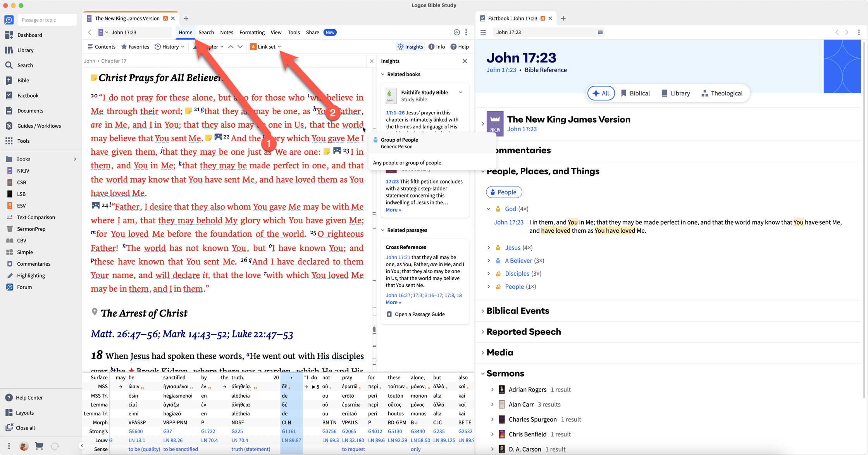Toggle the People filter chip
The height and width of the screenshot is (455, 868).
pyautogui.click(x=503, y=192)
